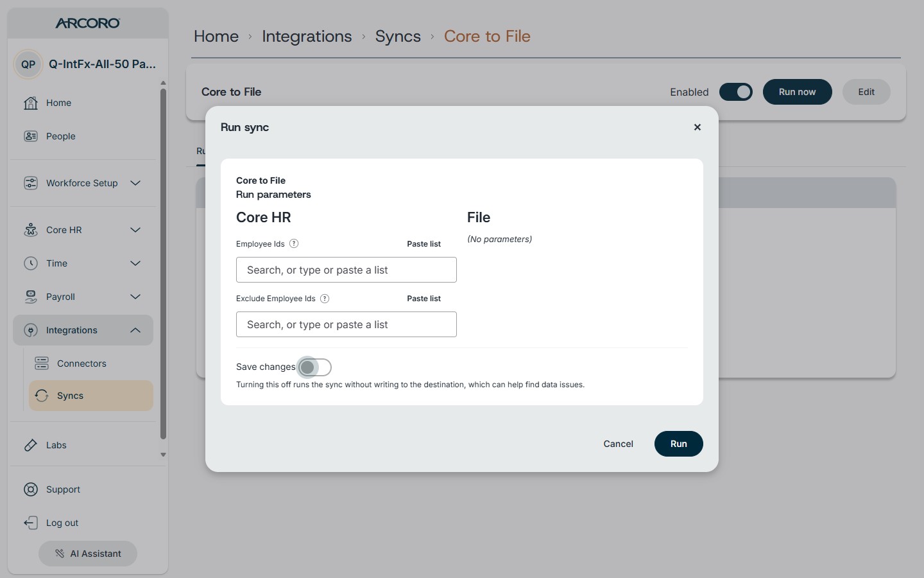Toggle the Save changes switch
924x578 pixels.
pyautogui.click(x=314, y=367)
